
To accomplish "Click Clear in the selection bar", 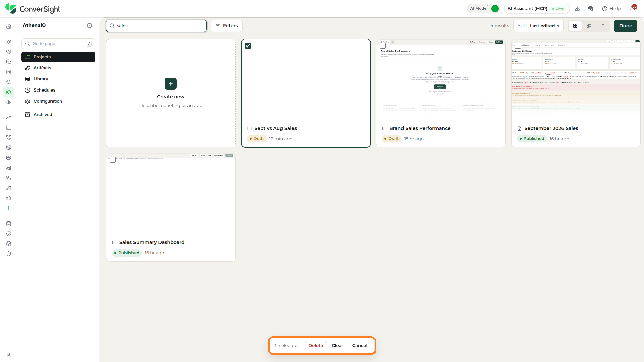I will pos(337,346).
